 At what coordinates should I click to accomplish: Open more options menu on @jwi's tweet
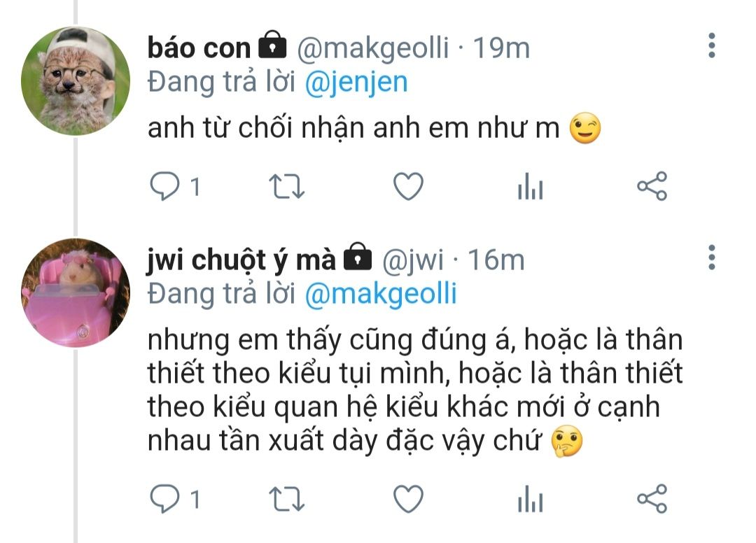pyautogui.click(x=712, y=258)
